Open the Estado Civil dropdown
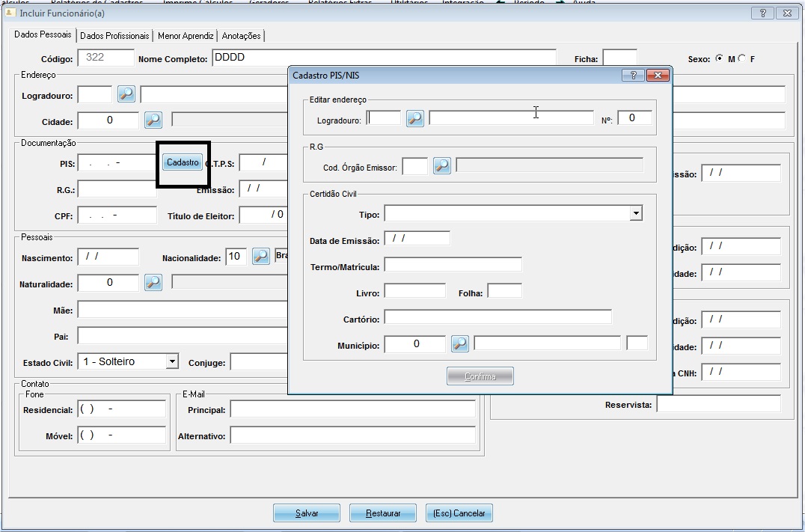805x532 pixels. click(172, 361)
